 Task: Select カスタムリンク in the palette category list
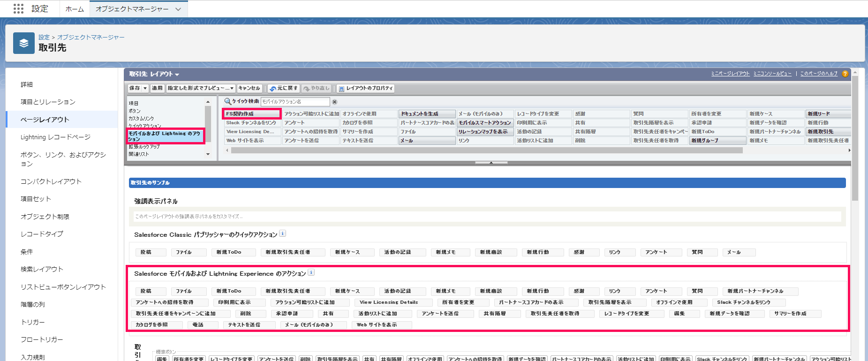click(141, 119)
